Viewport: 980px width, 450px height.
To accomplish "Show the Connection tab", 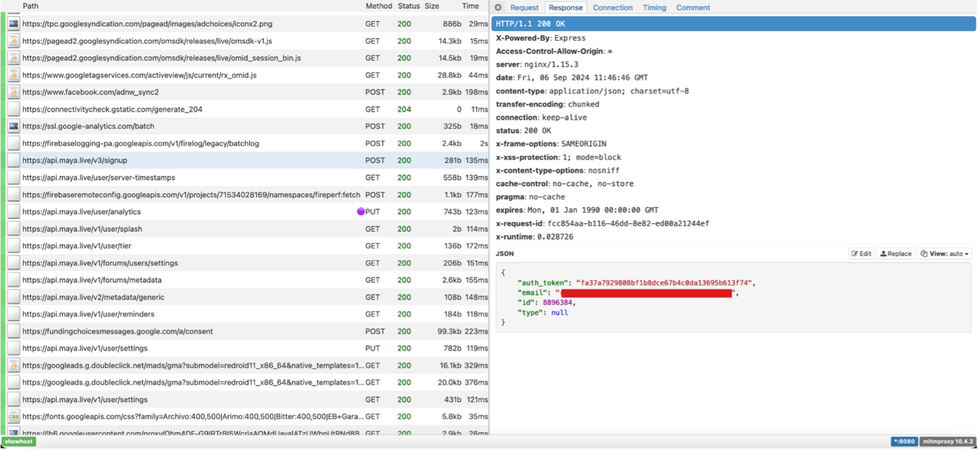I will [613, 7].
